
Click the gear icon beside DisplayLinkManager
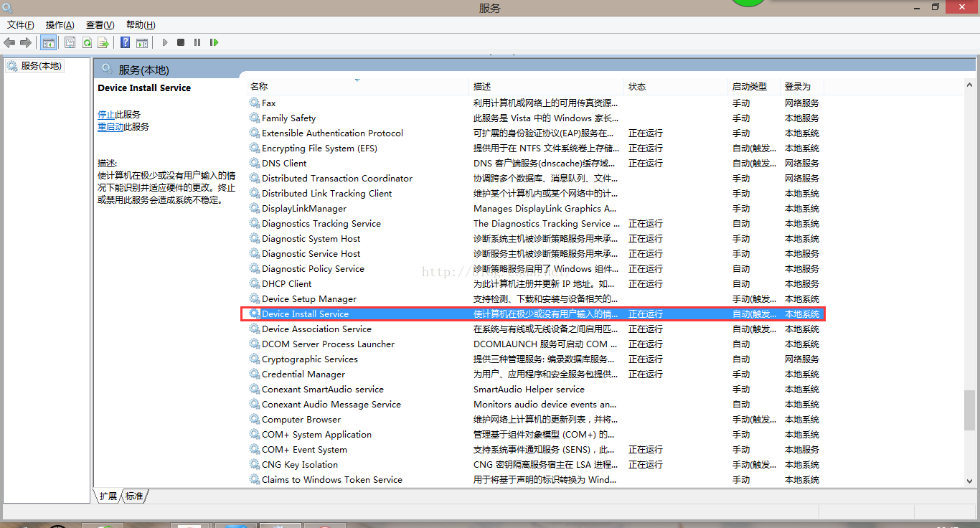(x=255, y=208)
